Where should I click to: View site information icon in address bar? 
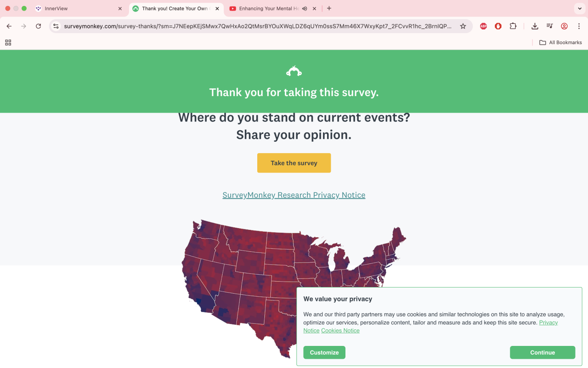tap(56, 26)
